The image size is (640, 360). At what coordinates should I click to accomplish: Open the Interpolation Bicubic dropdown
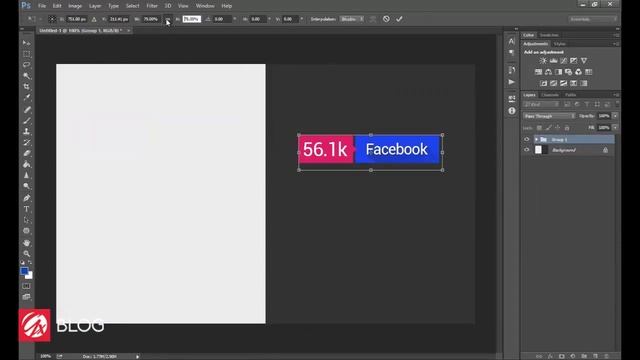coord(352,19)
